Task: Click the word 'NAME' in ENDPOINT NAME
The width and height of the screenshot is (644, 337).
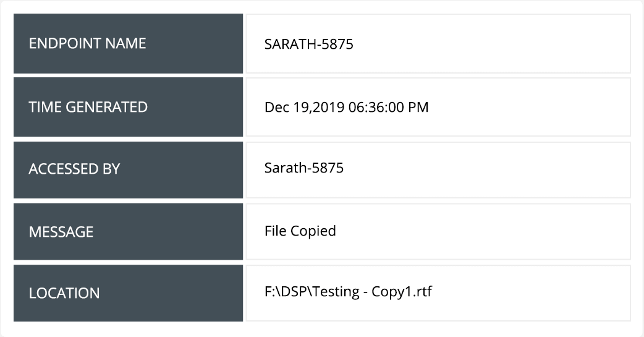Action: (125, 44)
